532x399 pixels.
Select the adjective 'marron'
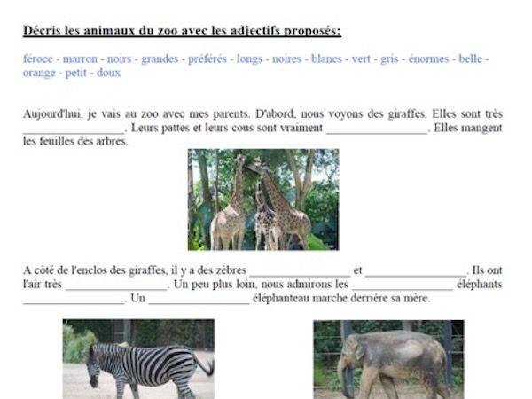80,59
